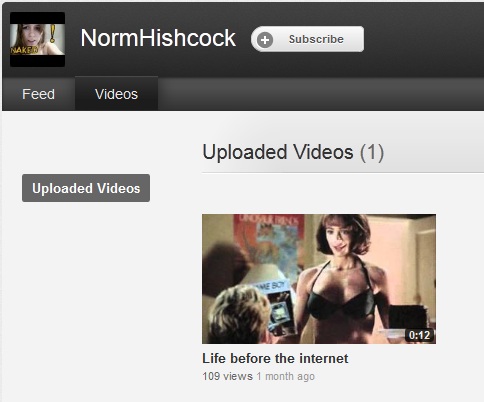Click the NAKED text in avatar picture
The image size is (484, 402).
(x=24, y=50)
